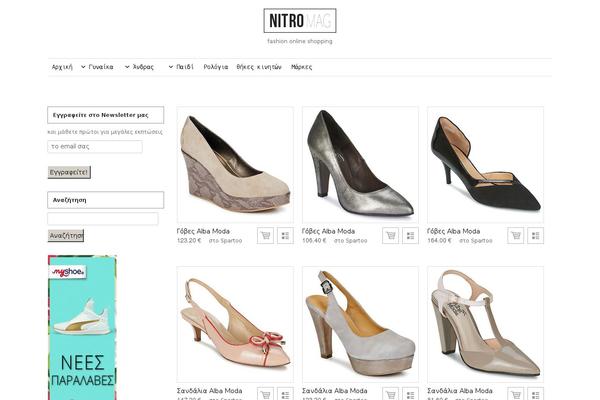Focus the search text field
Viewport: 600px width, 400px height.
(x=103, y=219)
